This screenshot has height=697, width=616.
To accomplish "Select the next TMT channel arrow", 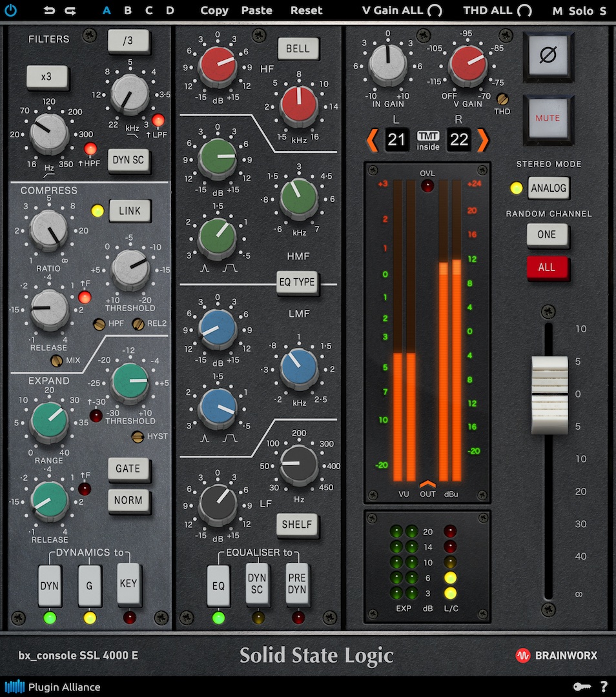I will click(x=483, y=140).
